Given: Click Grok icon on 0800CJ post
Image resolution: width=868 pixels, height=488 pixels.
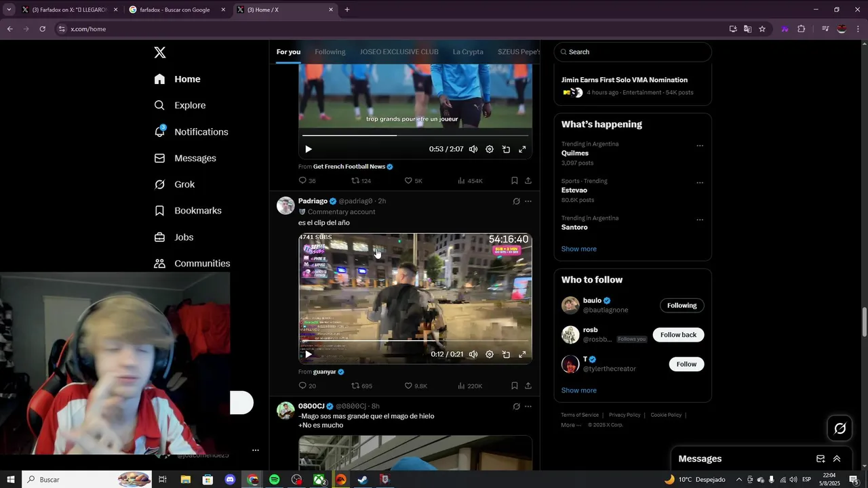Looking at the screenshot, I should (516, 407).
